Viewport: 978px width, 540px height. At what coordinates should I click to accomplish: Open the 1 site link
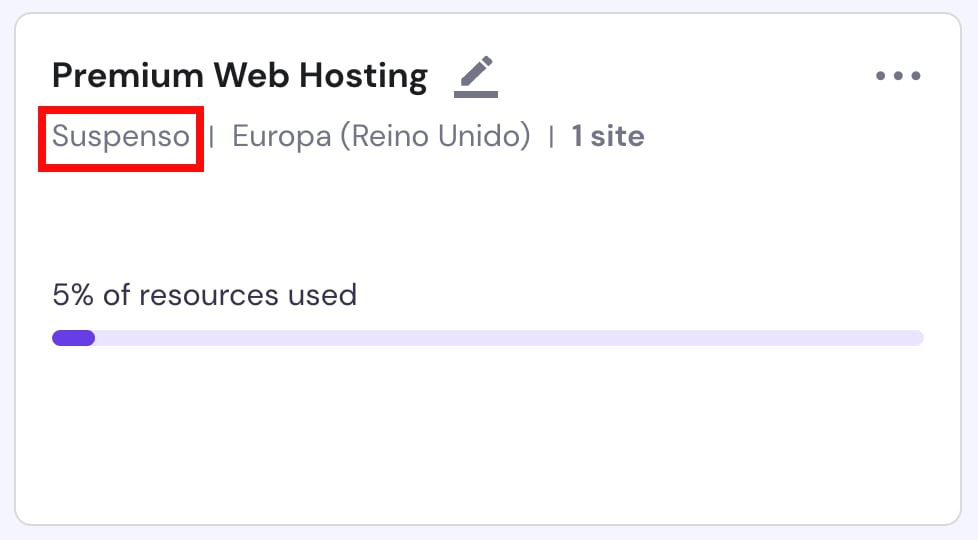(607, 136)
